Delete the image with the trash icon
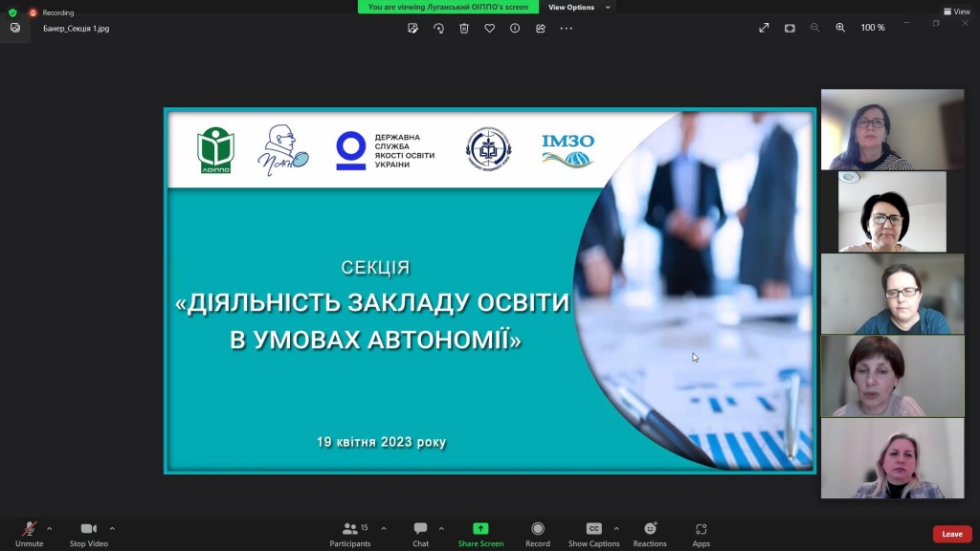 pos(464,29)
